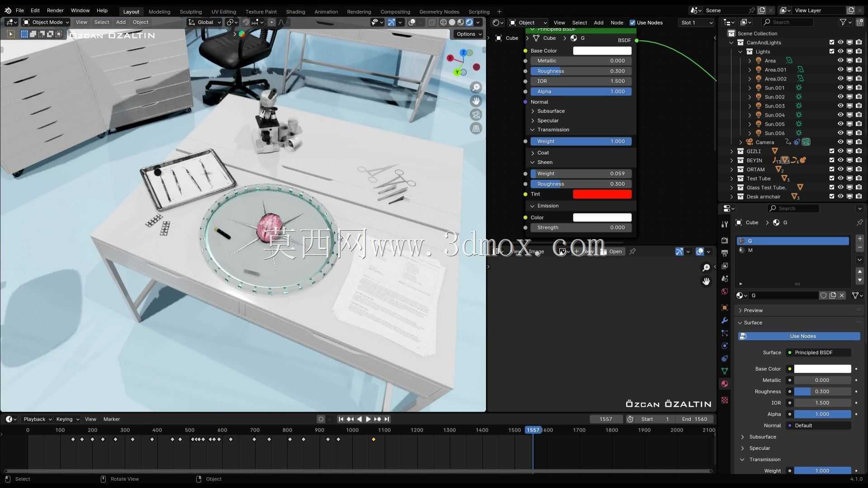
Task: Open View Layer properties tab icon
Action: (x=725, y=266)
